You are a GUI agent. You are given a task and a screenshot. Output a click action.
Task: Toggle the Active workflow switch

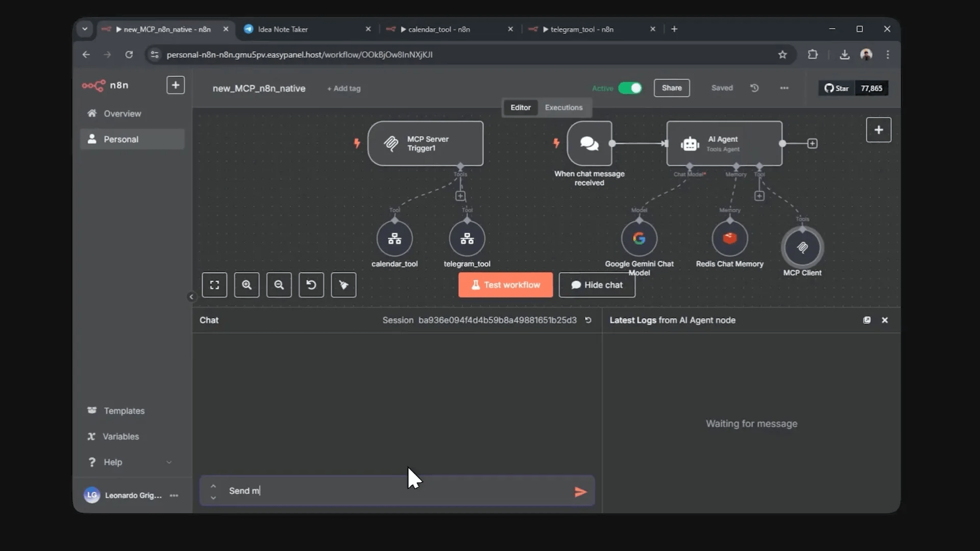pyautogui.click(x=630, y=88)
